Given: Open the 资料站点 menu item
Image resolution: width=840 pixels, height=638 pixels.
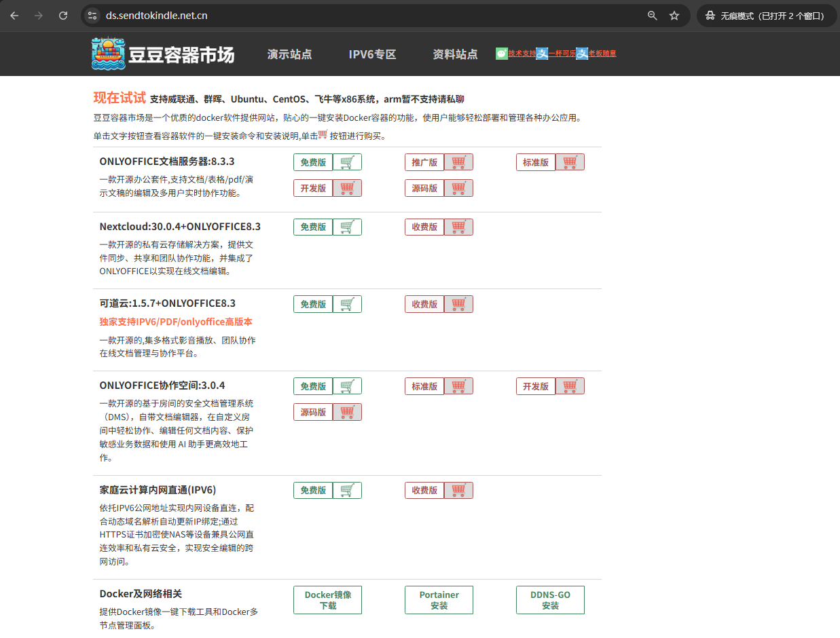Looking at the screenshot, I should tap(455, 54).
